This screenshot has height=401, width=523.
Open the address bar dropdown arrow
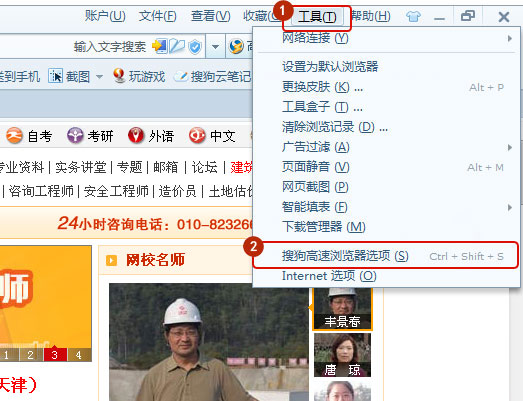215,46
